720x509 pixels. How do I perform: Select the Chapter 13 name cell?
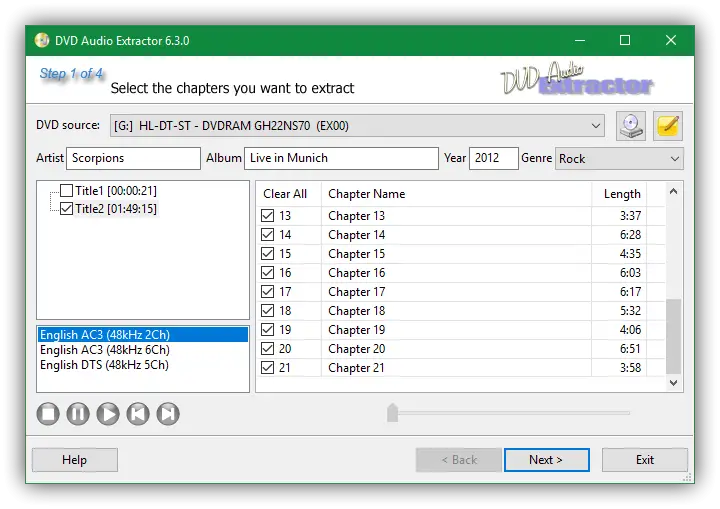[x=456, y=215]
